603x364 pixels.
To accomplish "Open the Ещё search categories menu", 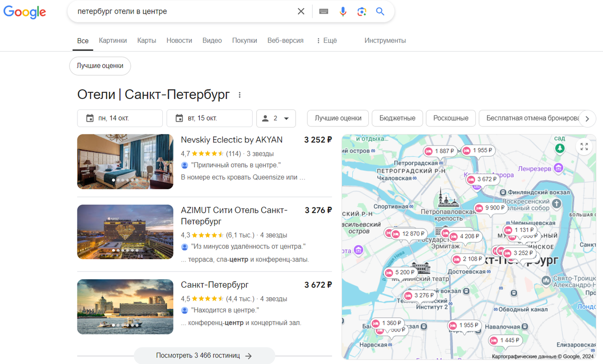I will click(x=327, y=40).
